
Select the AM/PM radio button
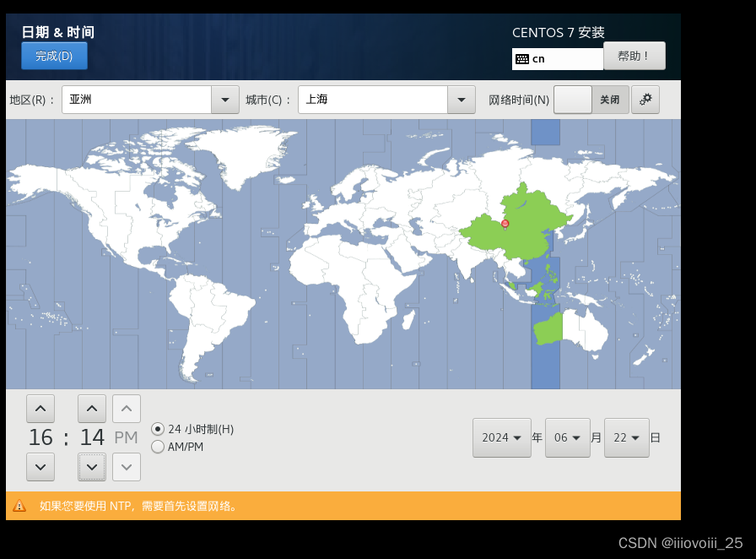click(158, 447)
